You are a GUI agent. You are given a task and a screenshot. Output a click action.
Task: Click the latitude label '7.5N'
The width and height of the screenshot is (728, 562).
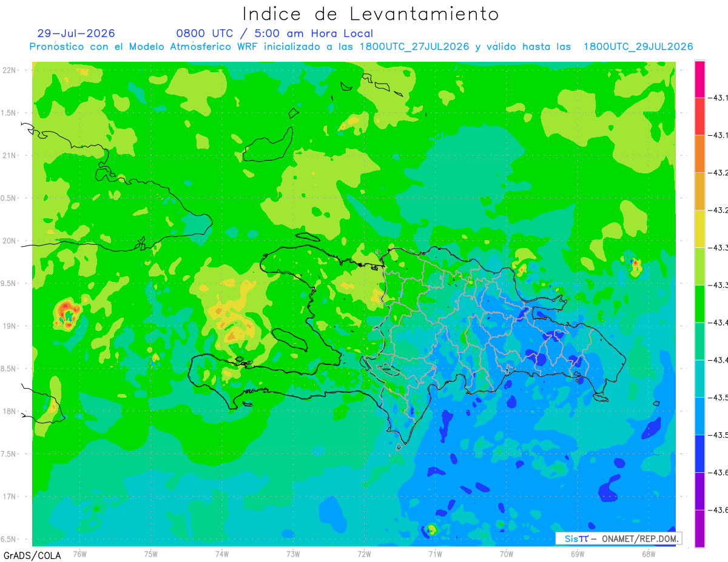coord(8,454)
